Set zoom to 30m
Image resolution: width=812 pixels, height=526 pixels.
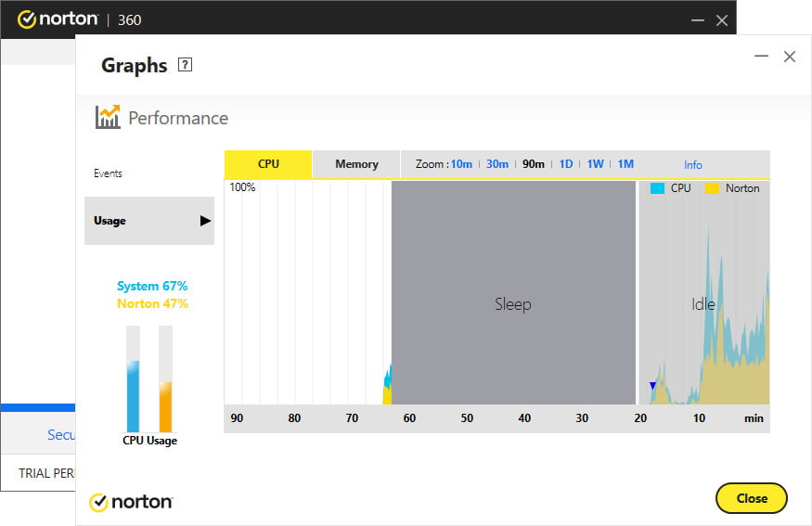(x=497, y=164)
